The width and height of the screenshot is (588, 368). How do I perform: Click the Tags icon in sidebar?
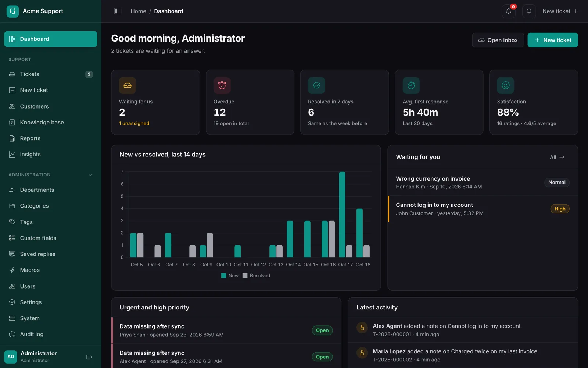click(12, 222)
